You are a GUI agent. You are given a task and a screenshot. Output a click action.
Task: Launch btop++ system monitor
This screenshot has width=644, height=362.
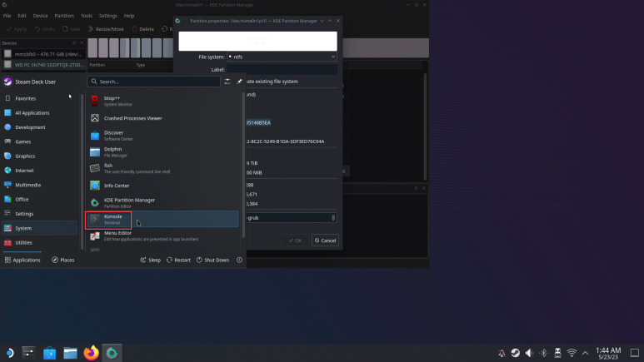[x=162, y=101]
